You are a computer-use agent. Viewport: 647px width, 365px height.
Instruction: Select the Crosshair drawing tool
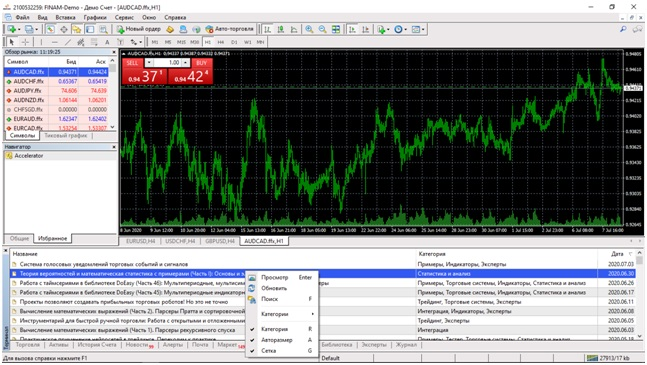click(x=25, y=42)
